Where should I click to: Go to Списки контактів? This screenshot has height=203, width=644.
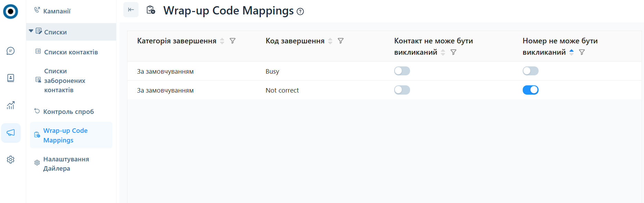[x=71, y=52]
